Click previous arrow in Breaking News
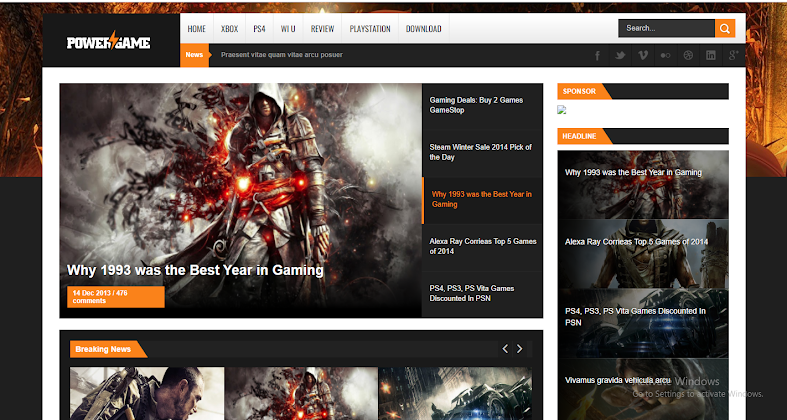Image resolution: width=787 pixels, height=420 pixels. 505,349
